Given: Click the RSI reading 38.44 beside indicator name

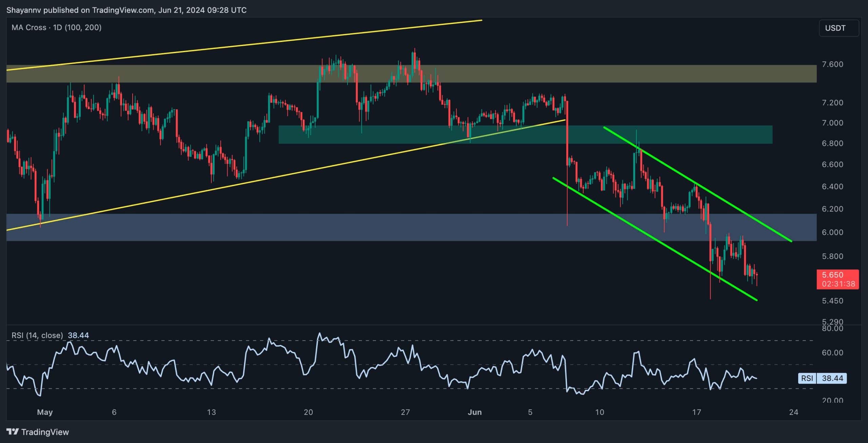Looking at the screenshot, I should 78,335.
